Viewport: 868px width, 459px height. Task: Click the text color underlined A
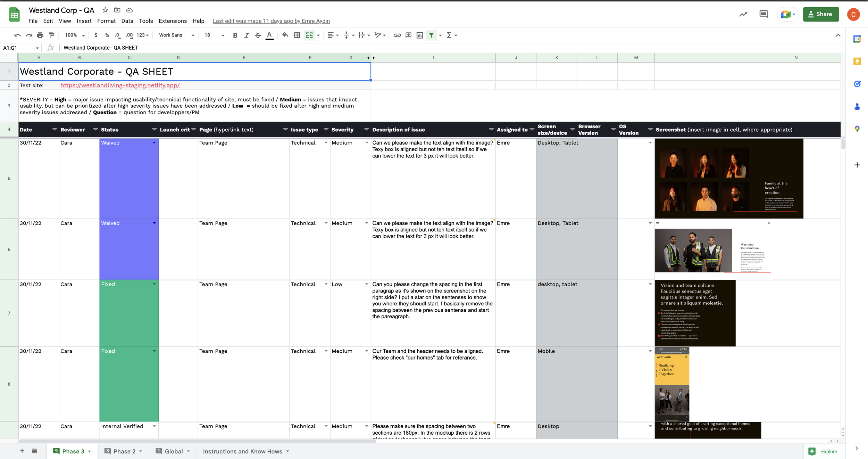[x=269, y=35]
